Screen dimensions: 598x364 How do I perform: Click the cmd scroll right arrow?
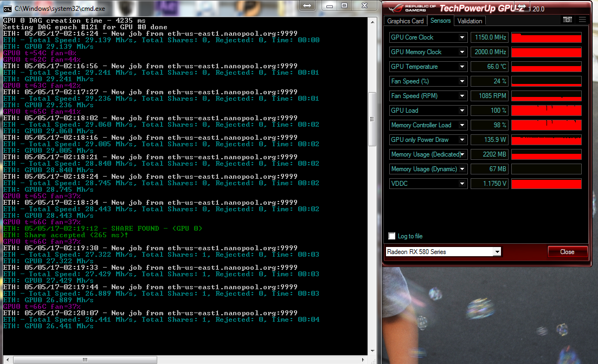click(363, 360)
